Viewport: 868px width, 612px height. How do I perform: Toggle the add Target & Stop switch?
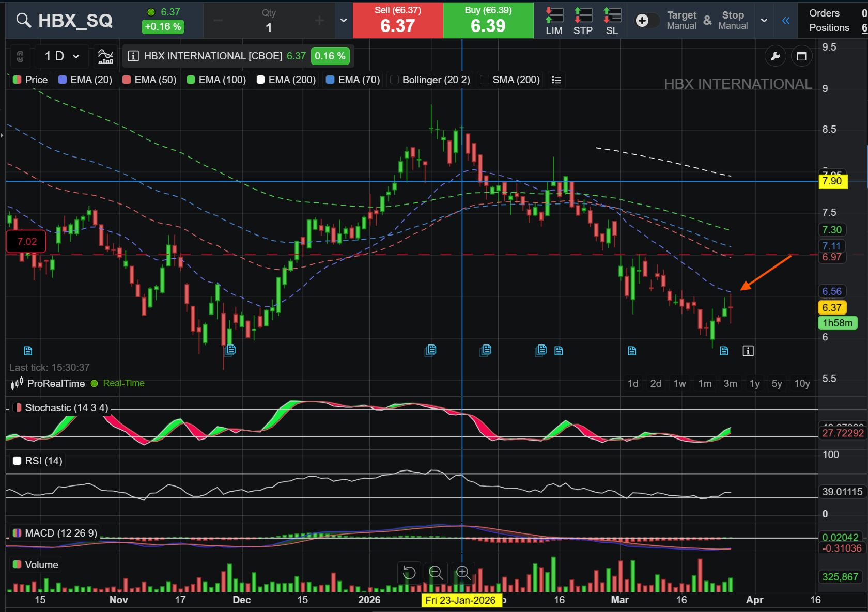click(647, 20)
